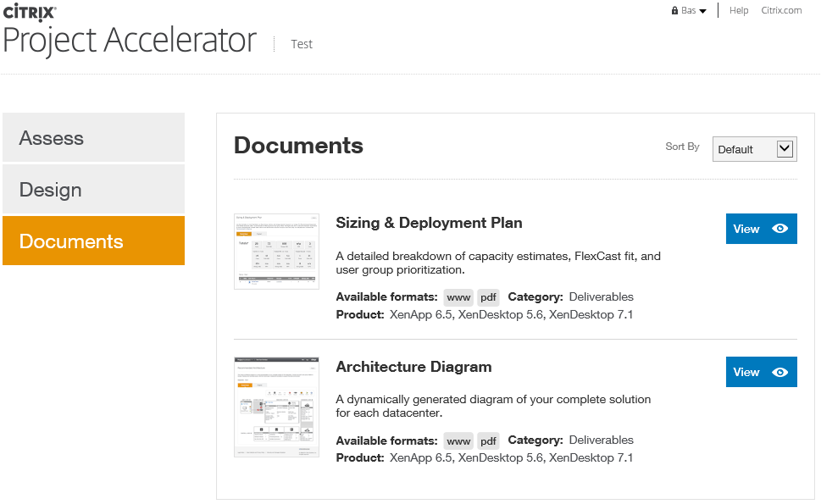821x504 pixels.
Task: Switch to the Design section
Action: click(94, 189)
